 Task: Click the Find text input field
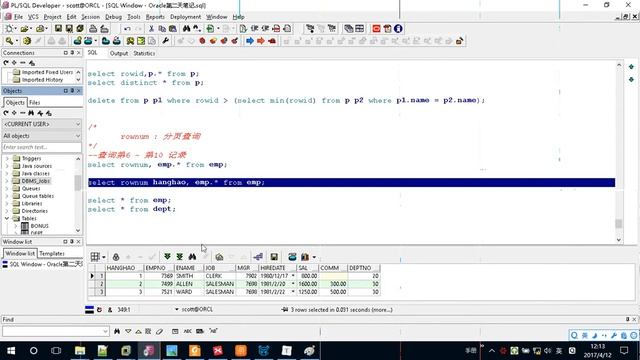[52, 331]
